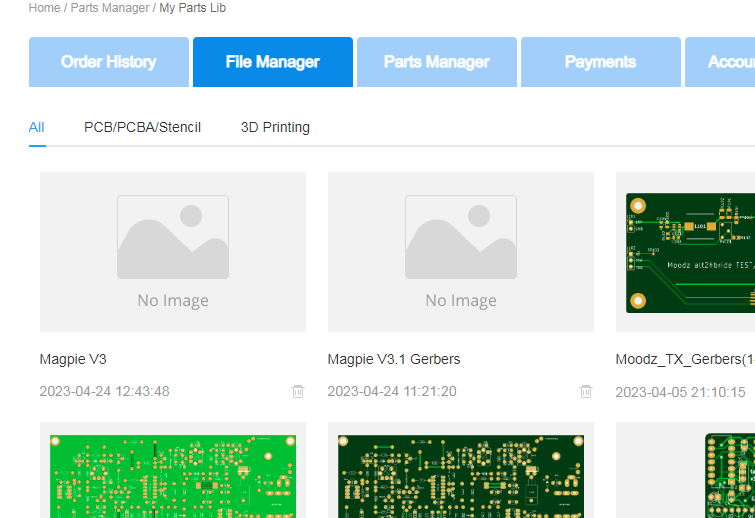Click the date 2023-04-24 12:43:48
The height and width of the screenshot is (518, 755).
point(104,391)
